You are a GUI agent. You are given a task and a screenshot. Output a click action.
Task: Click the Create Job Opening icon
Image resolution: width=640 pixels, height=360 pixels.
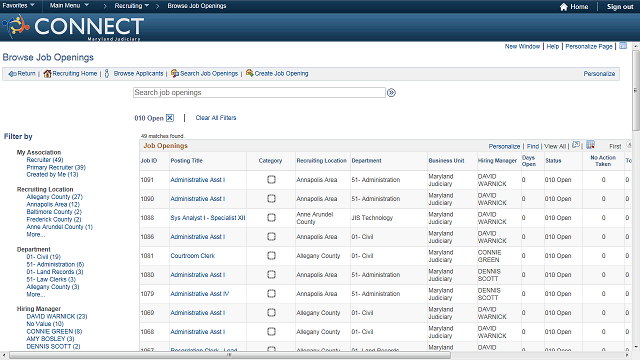tap(249, 73)
